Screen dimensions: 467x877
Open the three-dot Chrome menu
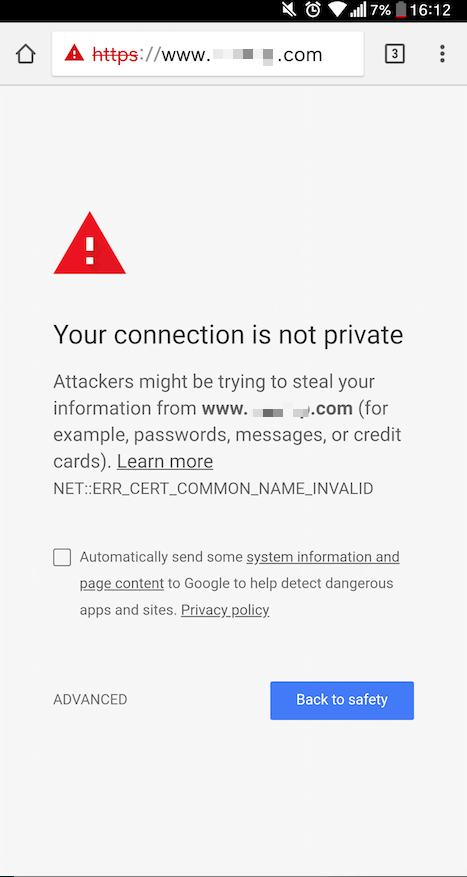(442, 54)
